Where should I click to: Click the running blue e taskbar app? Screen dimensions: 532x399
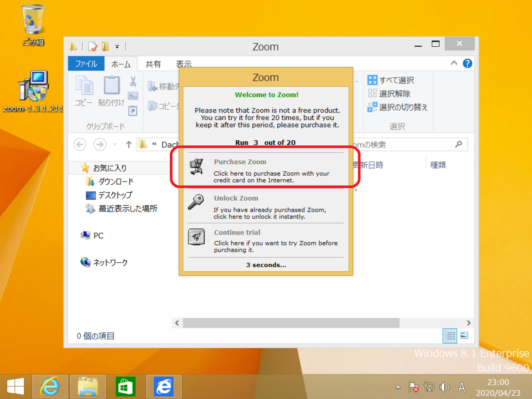pyautogui.click(x=164, y=386)
